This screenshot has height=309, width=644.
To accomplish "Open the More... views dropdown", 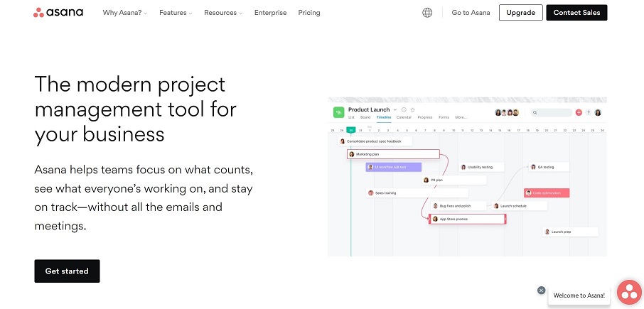I will 461,117.
